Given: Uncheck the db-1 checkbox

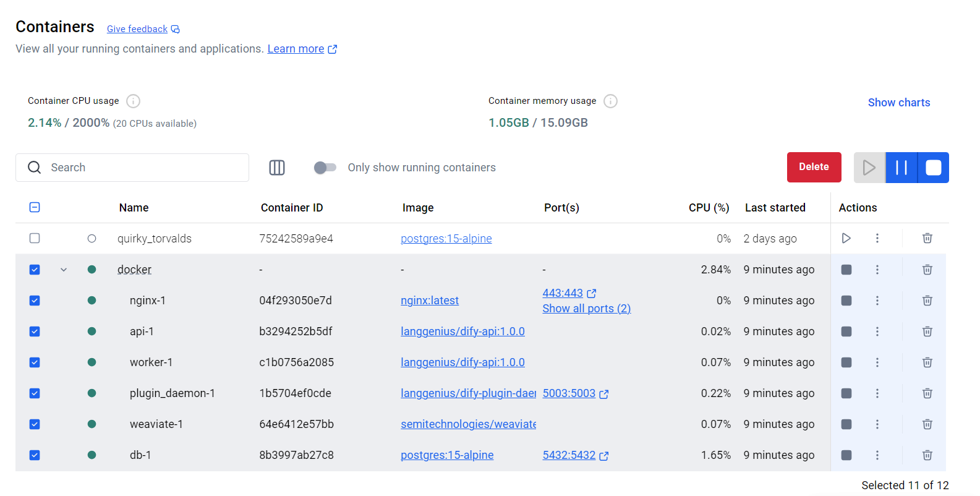Looking at the screenshot, I should [x=35, y=455].
